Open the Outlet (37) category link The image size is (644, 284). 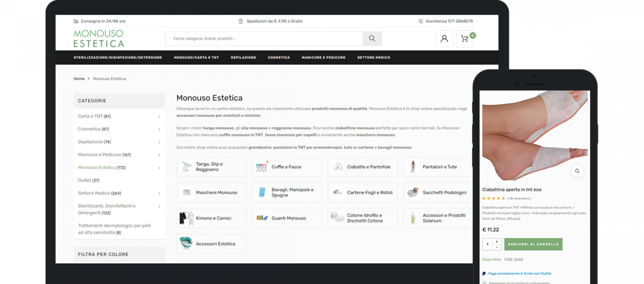pyautogui.click(x=89, y=180)
